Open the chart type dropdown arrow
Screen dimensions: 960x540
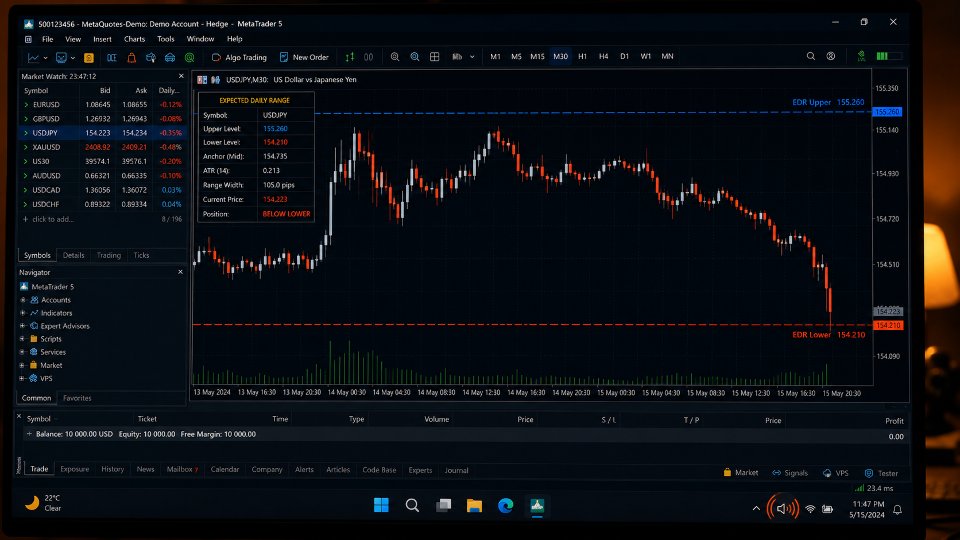tap(472, 57)
